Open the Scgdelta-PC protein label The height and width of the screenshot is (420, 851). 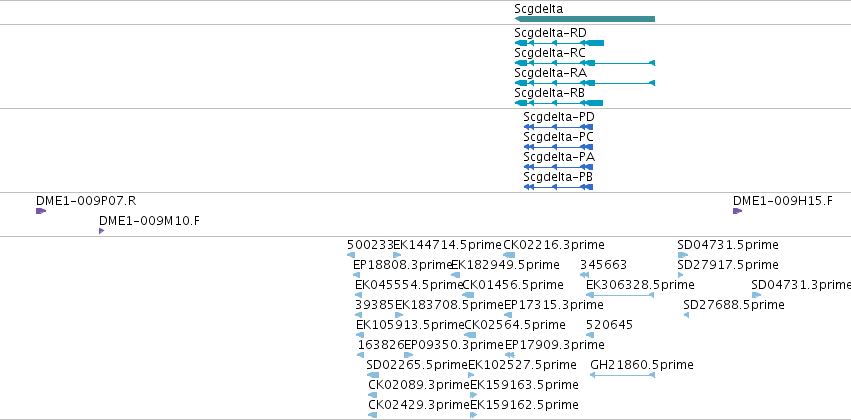[558, 137]
